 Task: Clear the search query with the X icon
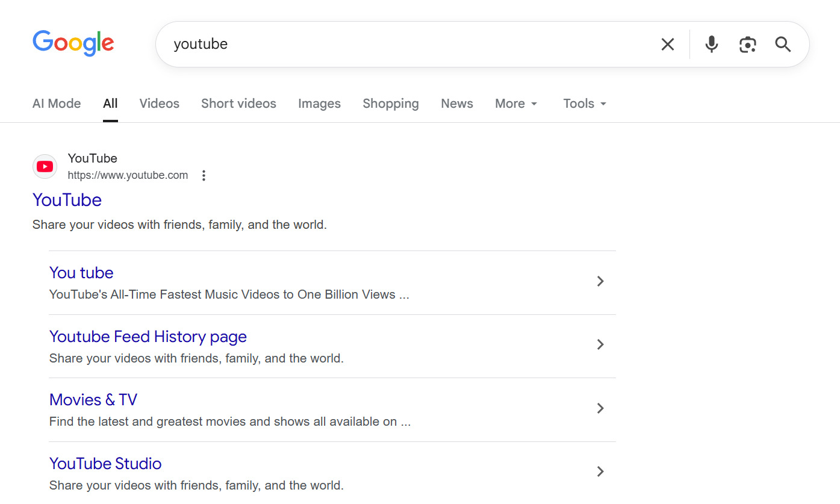click(667, 44)
